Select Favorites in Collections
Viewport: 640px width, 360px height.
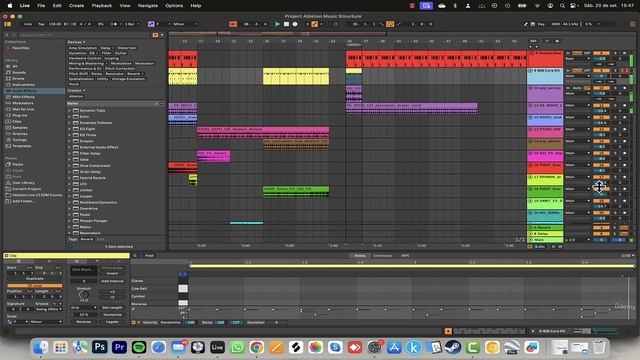[20, 48]
